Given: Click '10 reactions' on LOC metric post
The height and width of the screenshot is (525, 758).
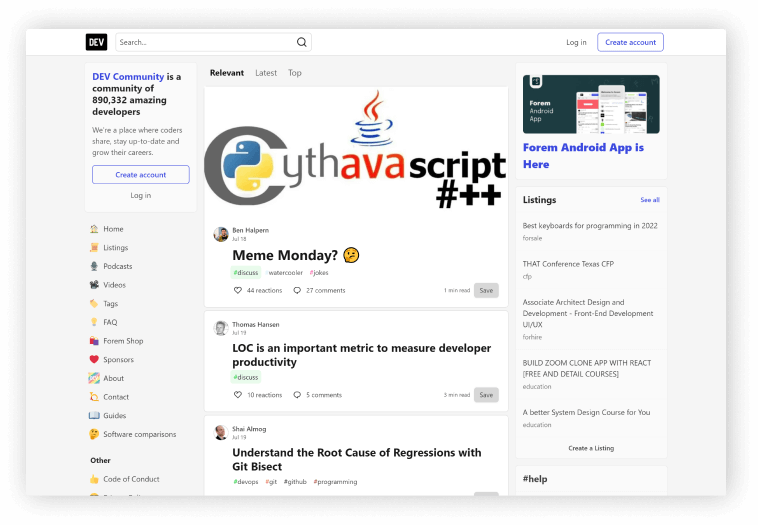Looking at the screenshot, I should point(264,395).
